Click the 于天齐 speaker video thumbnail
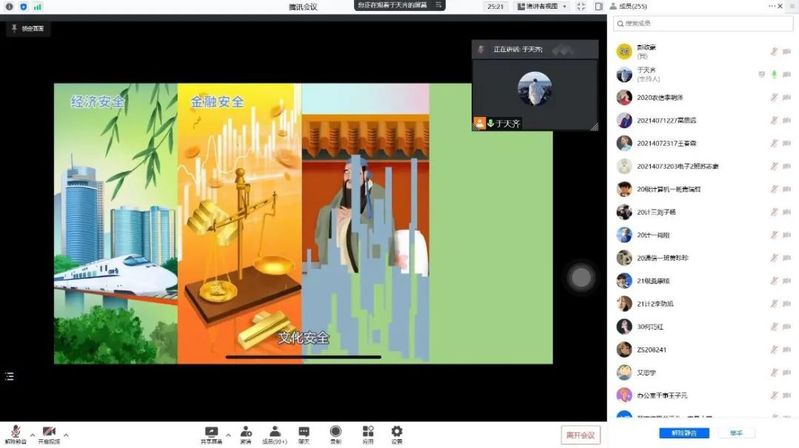This screenshot has height=448, width=799. [534, 89]
